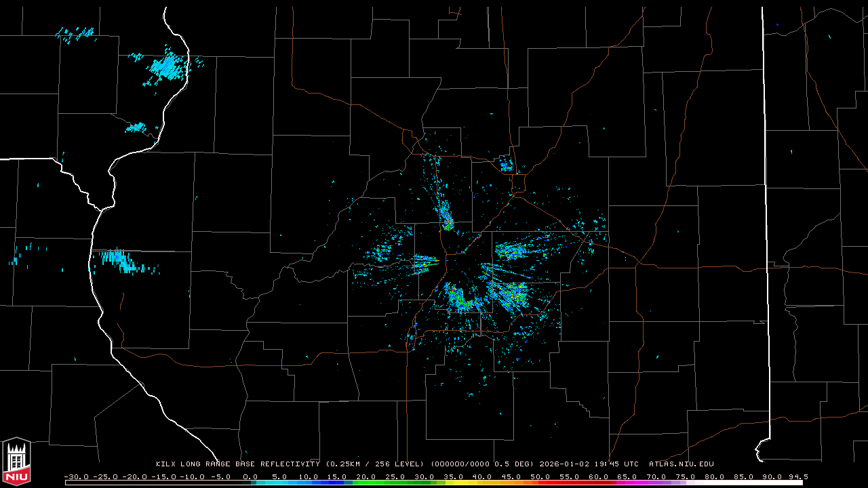Click the large cyan echo cluster at top left

coord(165,67)
